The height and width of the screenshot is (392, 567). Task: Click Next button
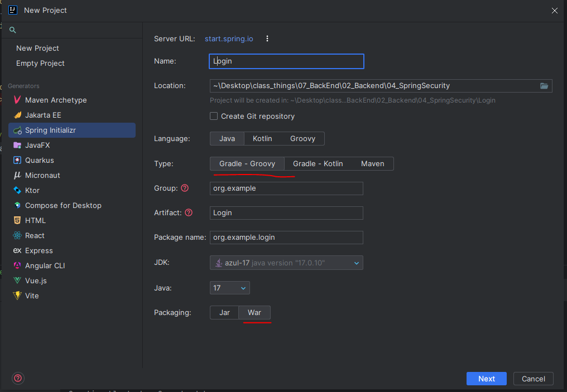(x=487, y=379)
